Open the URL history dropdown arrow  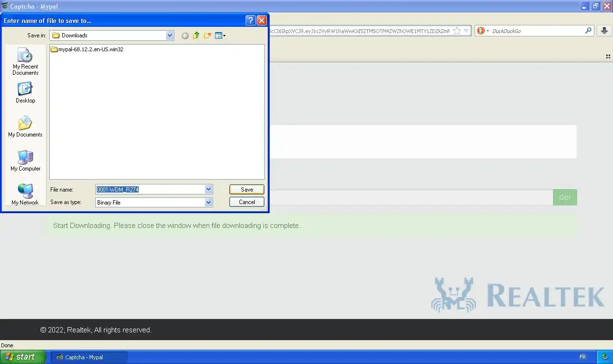(466, 31)
